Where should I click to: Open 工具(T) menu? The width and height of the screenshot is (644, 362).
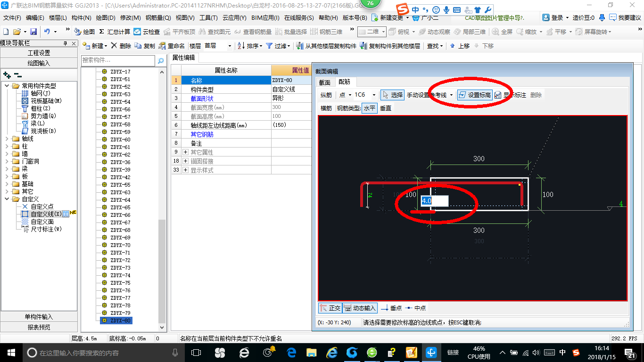pyautogui.click(x=208, y=17)
